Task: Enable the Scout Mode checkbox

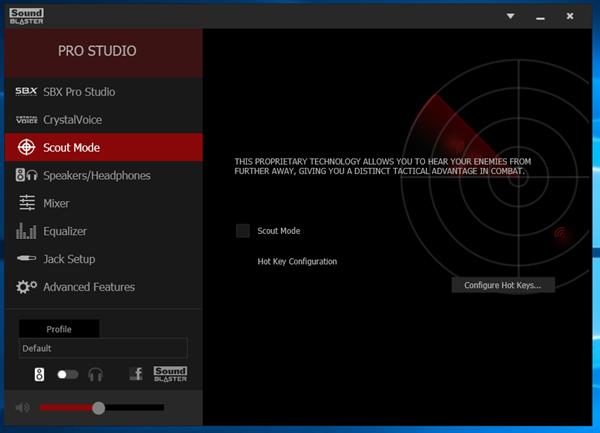Action: (243, 231)
